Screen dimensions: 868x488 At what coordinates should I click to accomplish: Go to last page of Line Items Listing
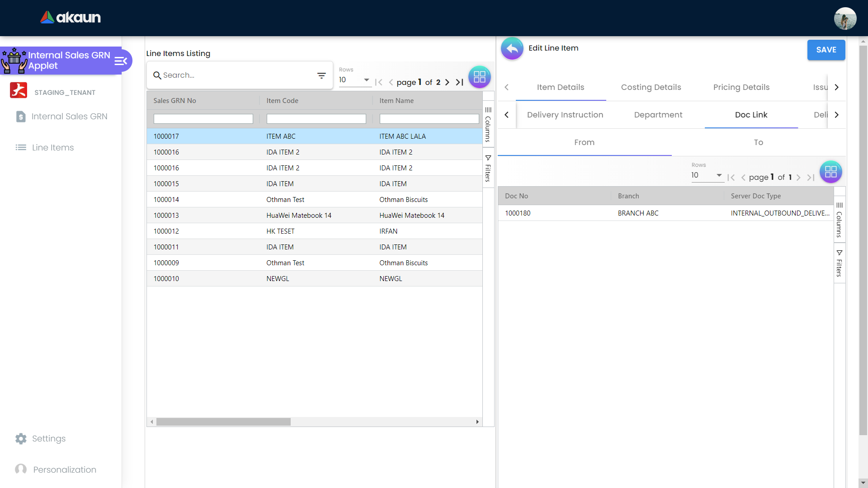point(459,82)
